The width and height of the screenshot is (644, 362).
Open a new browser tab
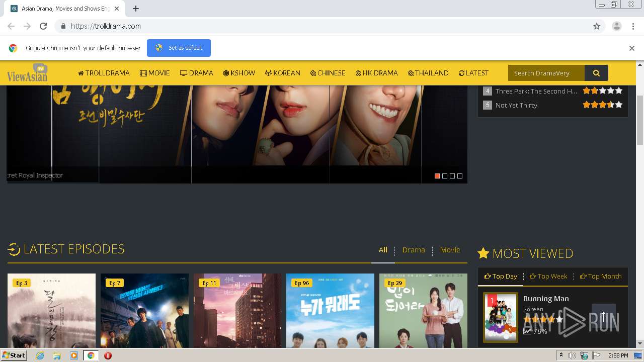pos(136,9)
